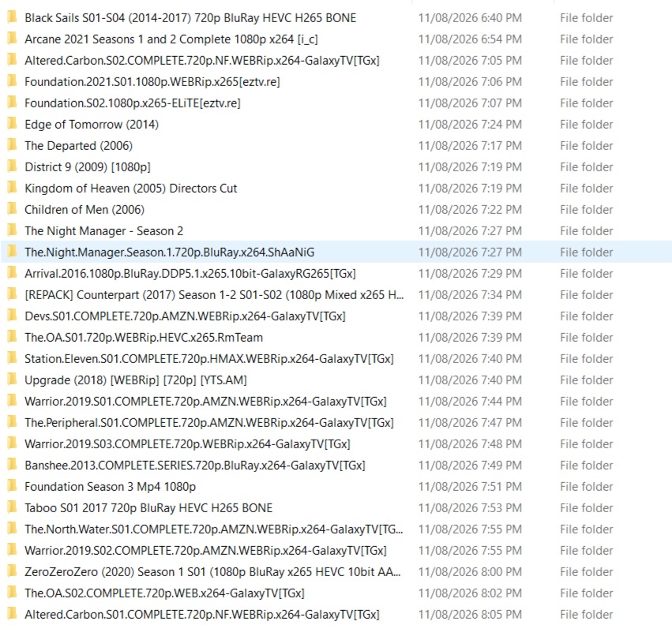
Task: Click the folder icon beside Arcane 2021 Seasons
Action: [12, 39]
